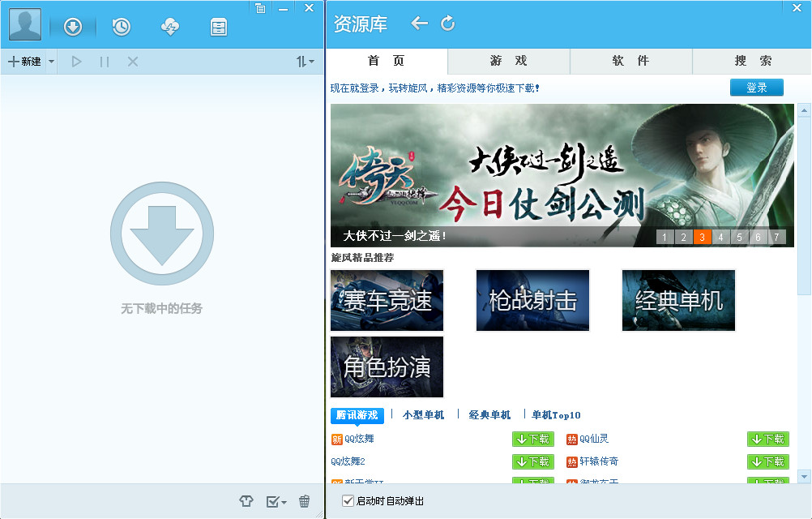Open the checkmark options dropdown
The height and width of the screenshot is (519, 812).
276,501
